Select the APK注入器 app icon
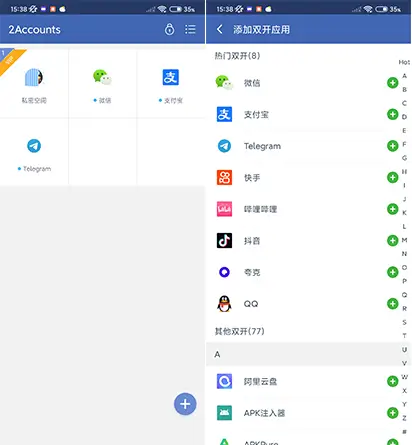This screenshot has width=412, height=445. tap(224, 413)
